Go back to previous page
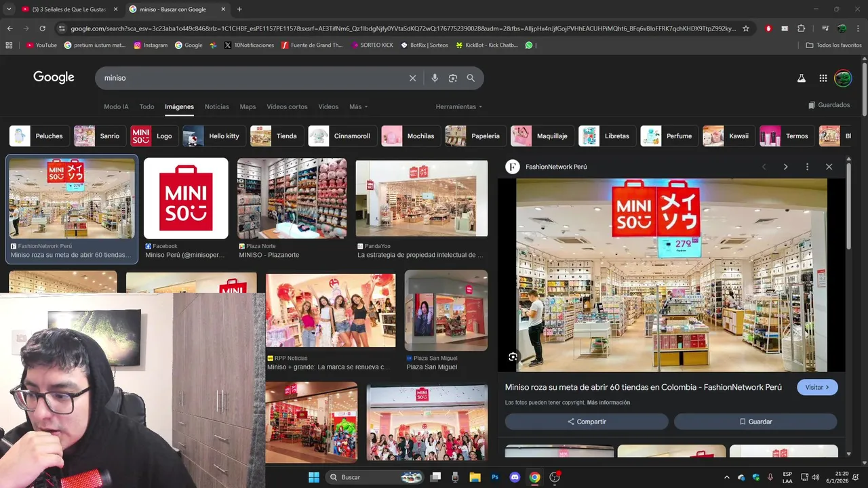The image size is (868, 488). coord(9,28)
